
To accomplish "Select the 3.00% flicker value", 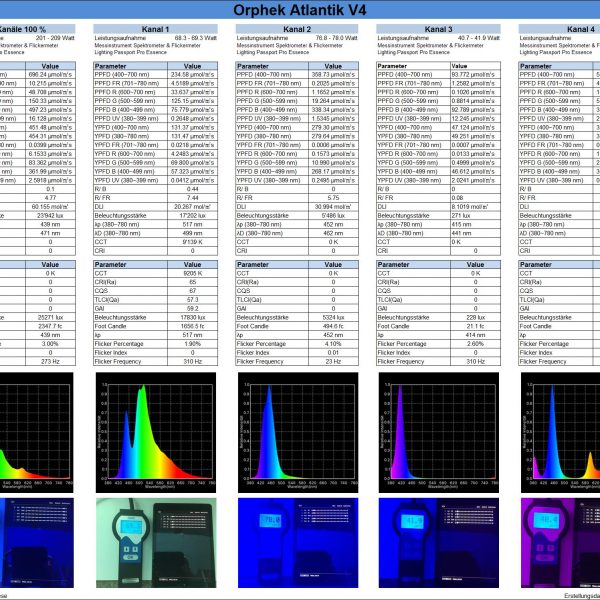I will pos(50,344).
